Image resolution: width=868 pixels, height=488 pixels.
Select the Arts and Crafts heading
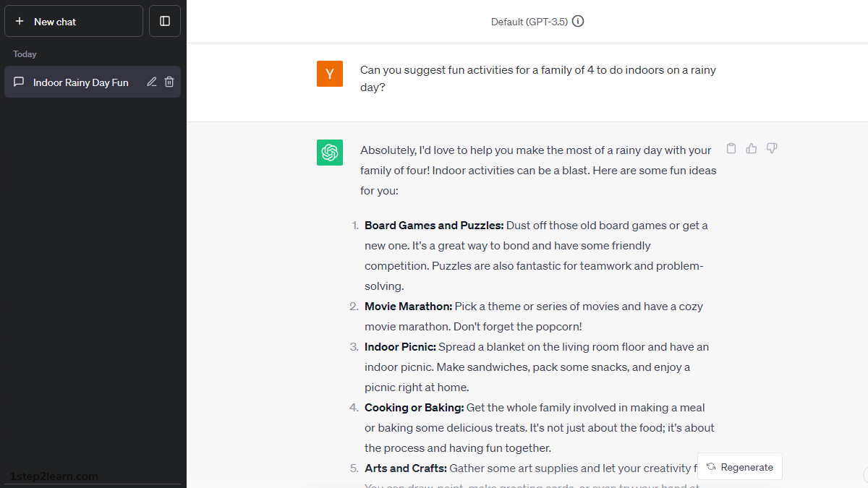(x=405, y=468)
